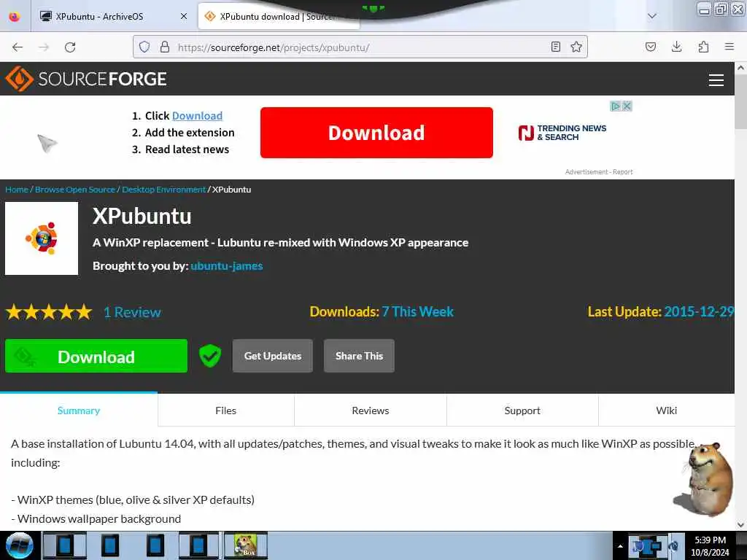
Task: Open Browse Open Source breadcrumb
Action: click(x=75, y=190)
